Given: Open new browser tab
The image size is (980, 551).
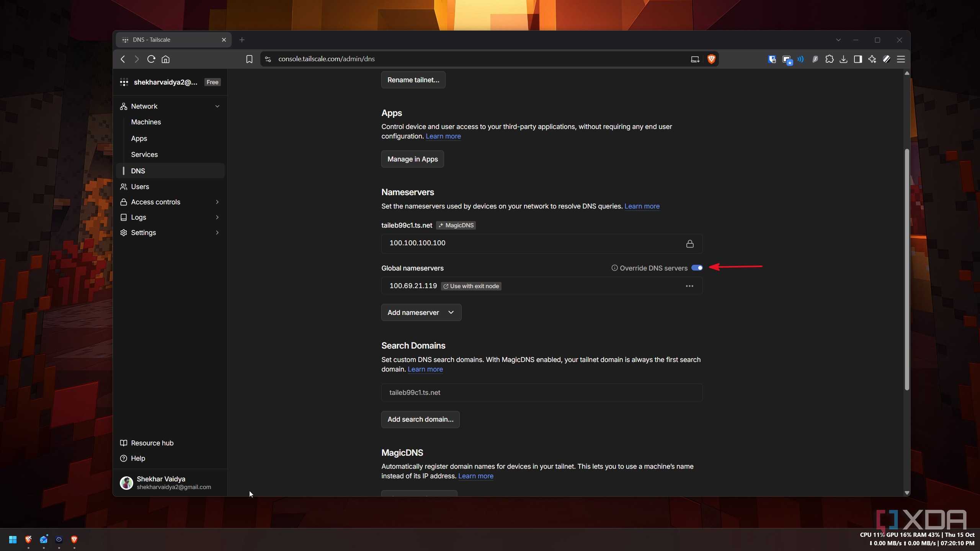Looking at the screenshot, I should coord(242,40).
